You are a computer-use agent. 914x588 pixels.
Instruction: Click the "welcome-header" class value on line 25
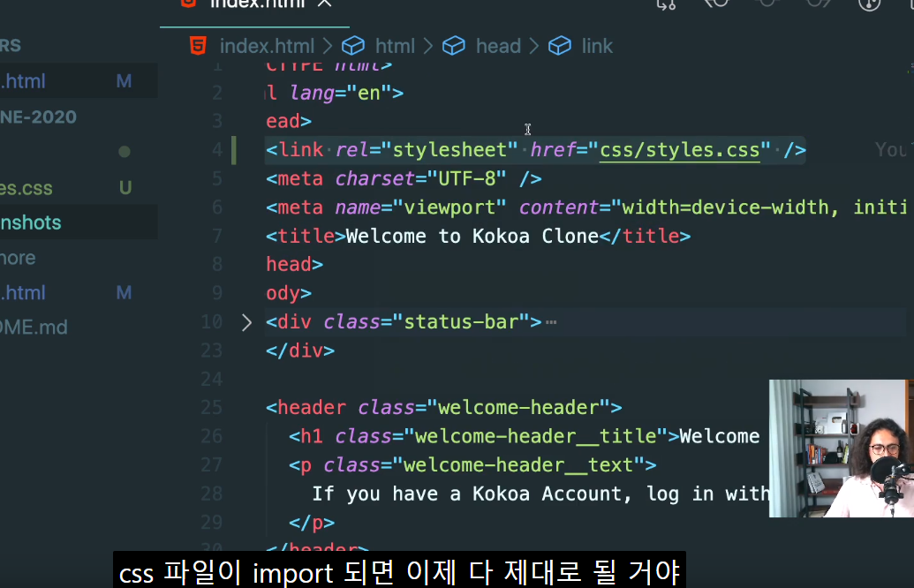tap(518, 408)
